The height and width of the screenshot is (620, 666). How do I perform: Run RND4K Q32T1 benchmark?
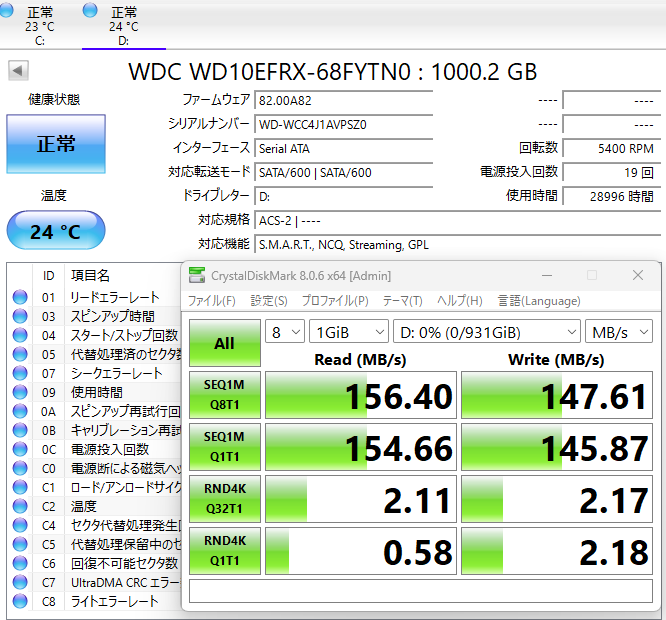click(225, 499)
